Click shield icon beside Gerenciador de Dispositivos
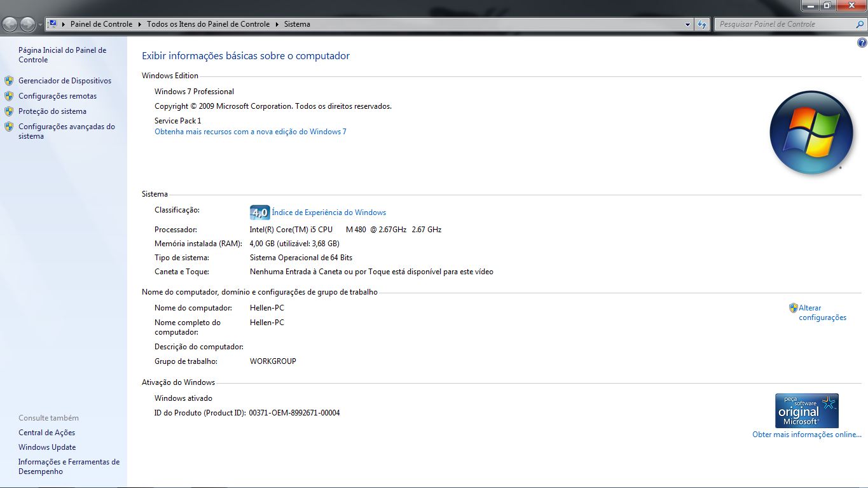 (9, 81)
